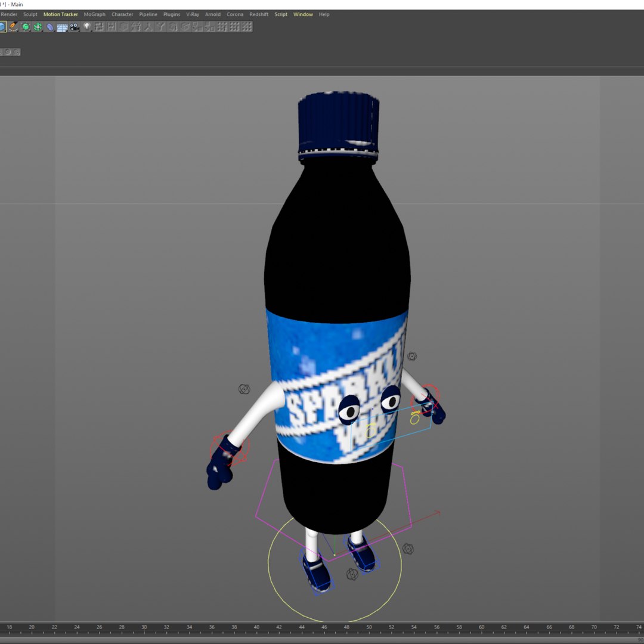This screenshot has height=644, width=644.
Task: Jump to frame 50 on timeline ruler
Action: point(369,627)
